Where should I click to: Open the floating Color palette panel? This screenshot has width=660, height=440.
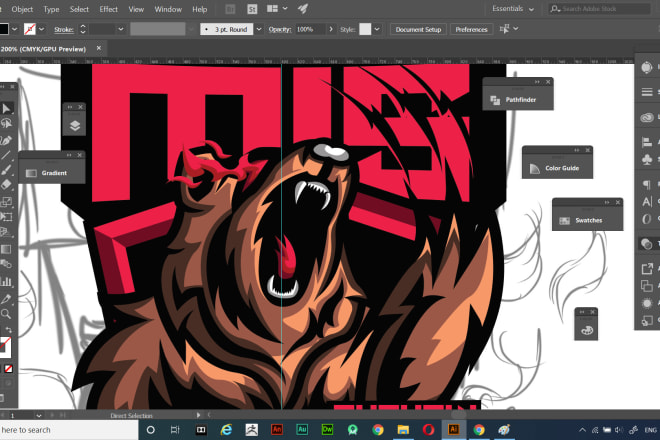click(586, 331)
